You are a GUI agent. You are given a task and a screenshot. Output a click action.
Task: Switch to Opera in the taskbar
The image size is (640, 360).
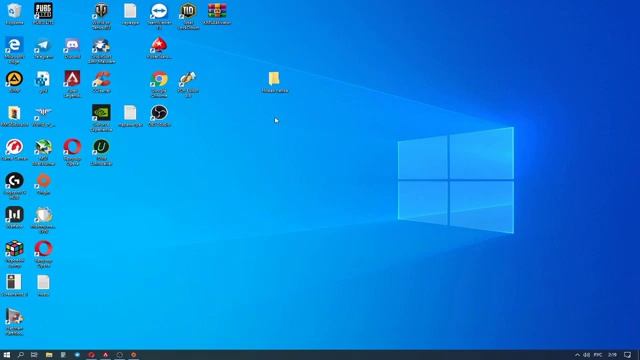coord(91,355)
